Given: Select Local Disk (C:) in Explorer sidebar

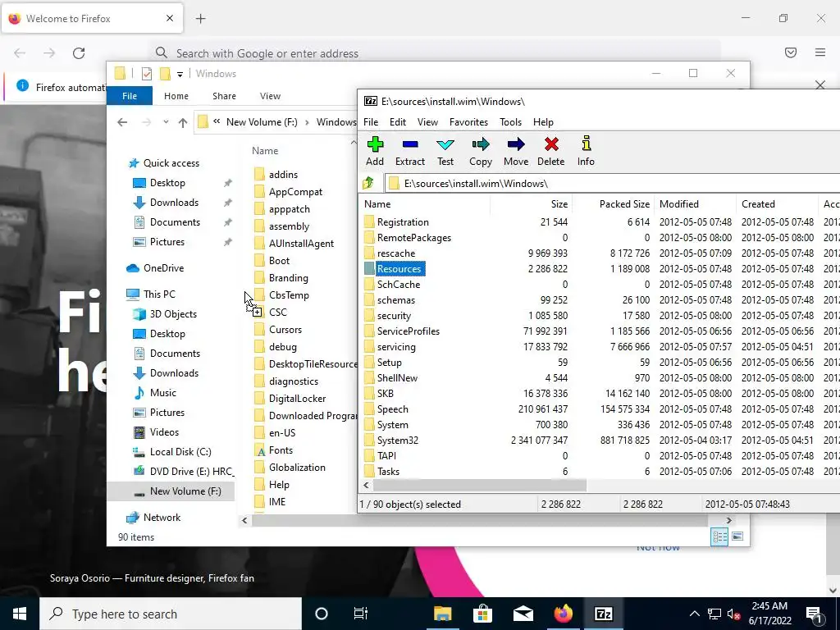Looking at the screenshot, I should click(x=180, y=452).
